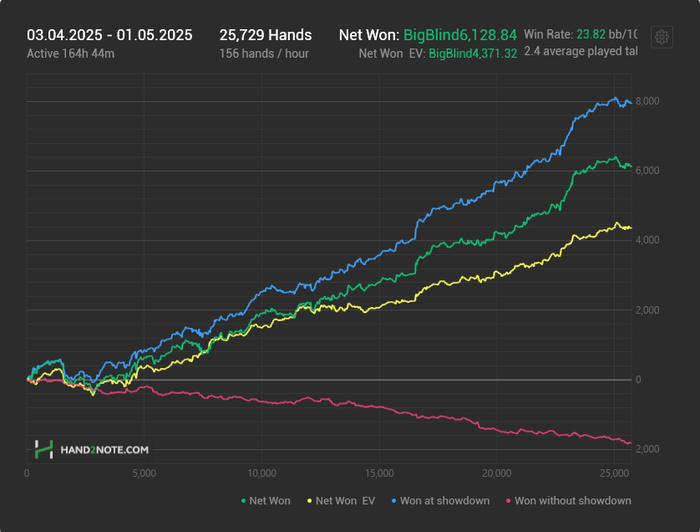Viewport: 700px width, 532px height.
Task: Click the 15,000 x-axis label
Action: [379, 473]
